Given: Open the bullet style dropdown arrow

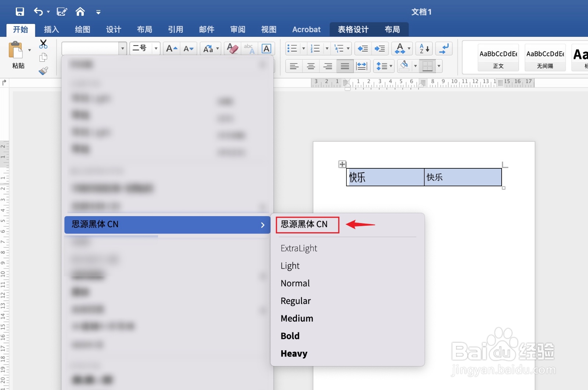Looking at the screenshot, I should (x=304, y=48).
